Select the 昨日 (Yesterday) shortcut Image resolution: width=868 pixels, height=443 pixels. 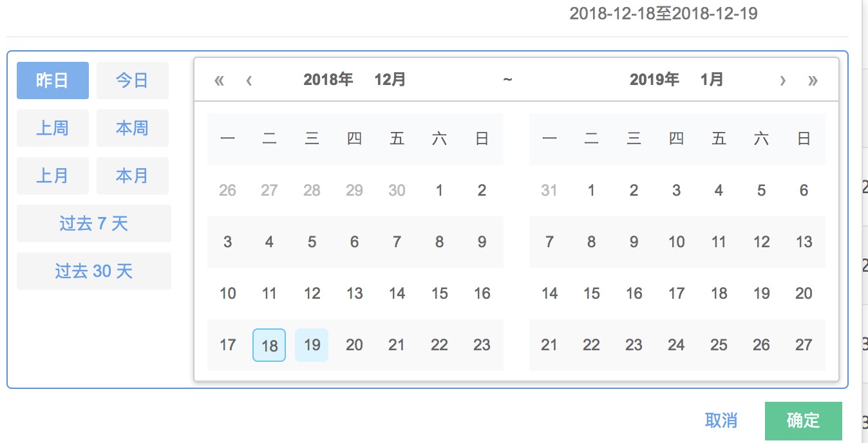tap(52, 80)
